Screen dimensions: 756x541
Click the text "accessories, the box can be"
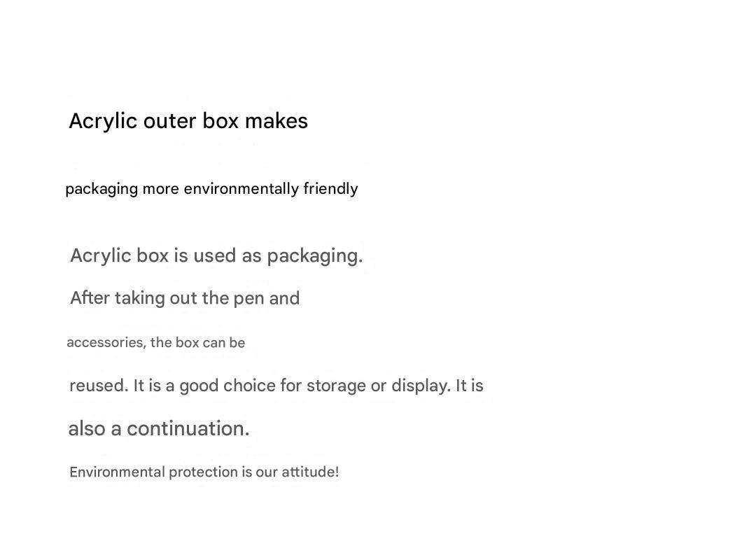[155, 343]
